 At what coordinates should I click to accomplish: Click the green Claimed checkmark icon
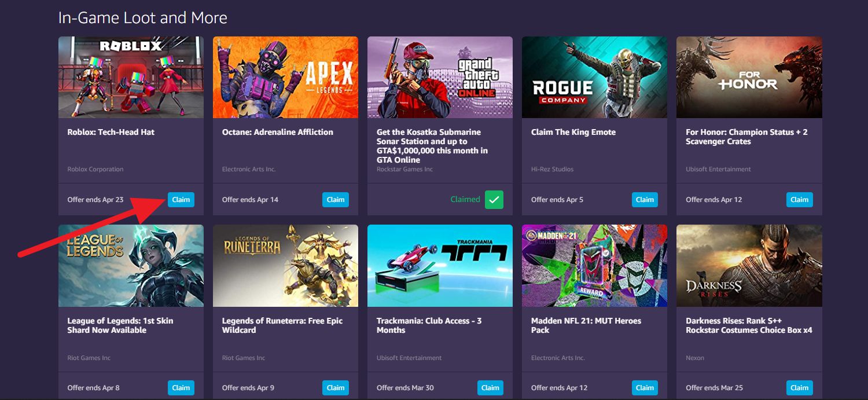(494, 200)
